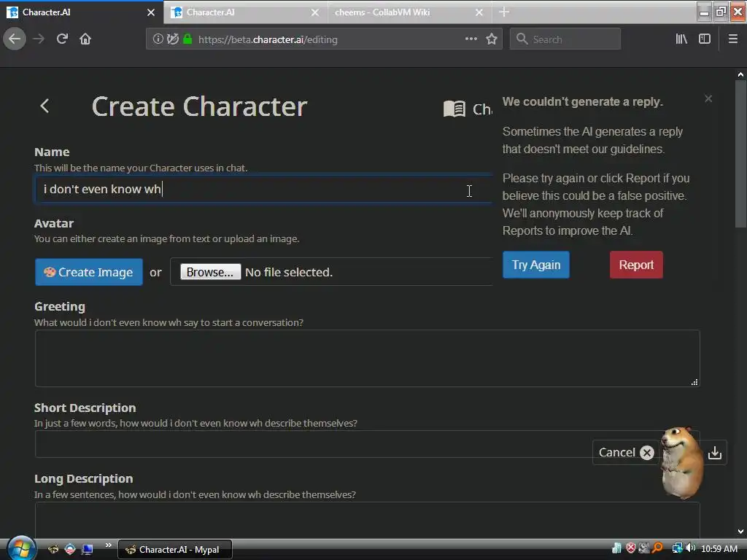Click the taskbar clock showing 10:59 AM
This screenshot has height=560, width=747.
719,548
